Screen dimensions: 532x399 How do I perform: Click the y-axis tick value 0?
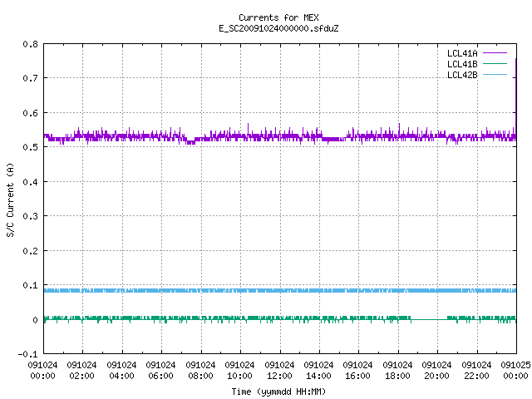35,319
